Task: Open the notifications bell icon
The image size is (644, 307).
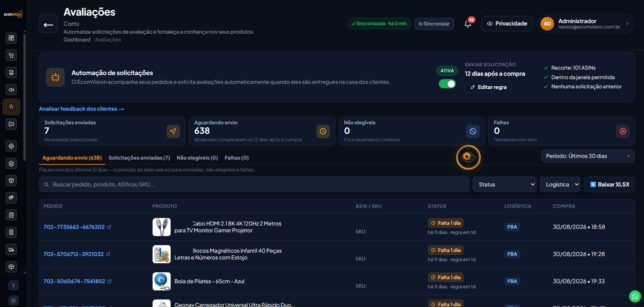Action: pos(468,23)
